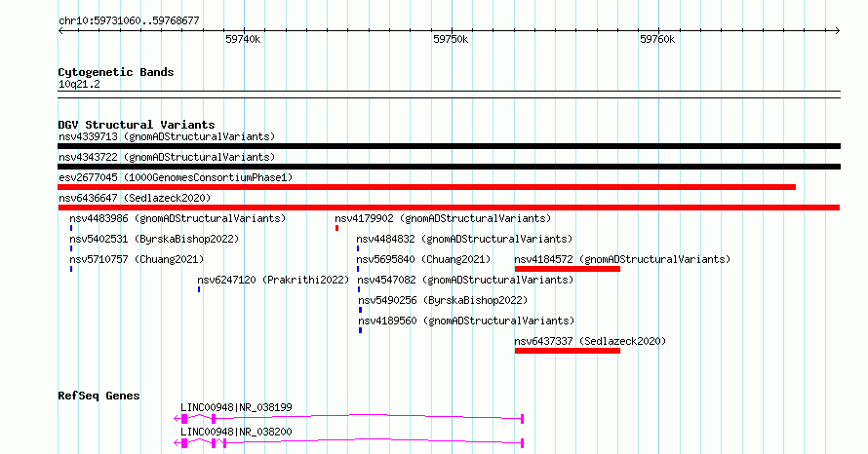This screenshot has height=454, width=868.
Task: Click the 59760k ruler position label
Action: (657, 39)
